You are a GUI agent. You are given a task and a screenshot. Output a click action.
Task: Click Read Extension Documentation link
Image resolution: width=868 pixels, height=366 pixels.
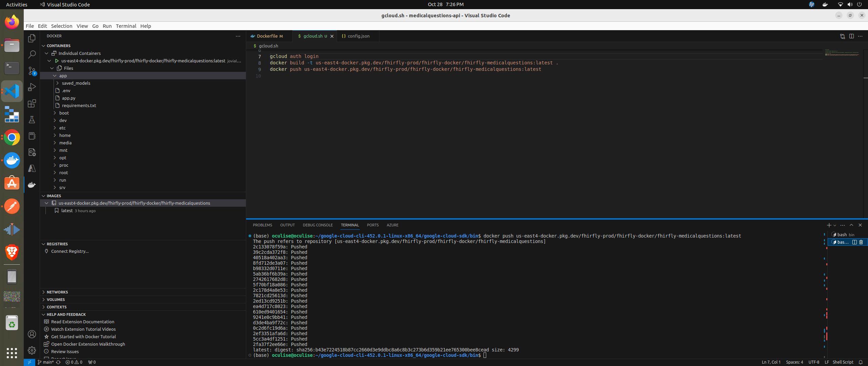(82, 322)
